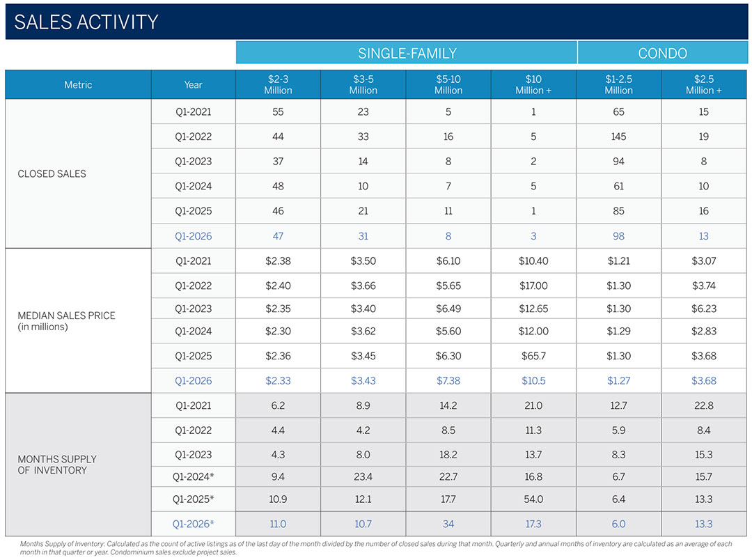Click the Year column header
The width and height of the screenshot is (752, 560).
tap(193, 84)
